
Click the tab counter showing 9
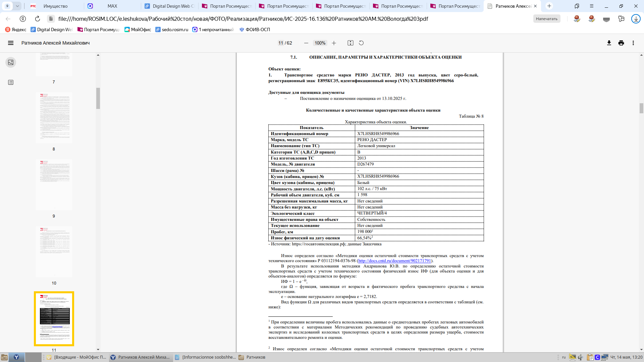[7, 6]
